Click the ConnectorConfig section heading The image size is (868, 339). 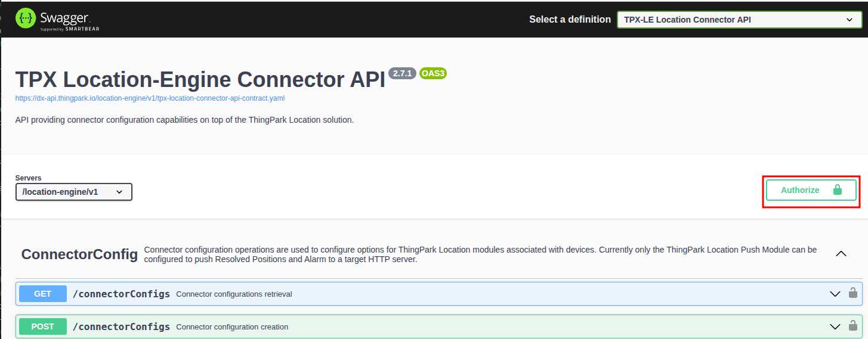(79, 254)
